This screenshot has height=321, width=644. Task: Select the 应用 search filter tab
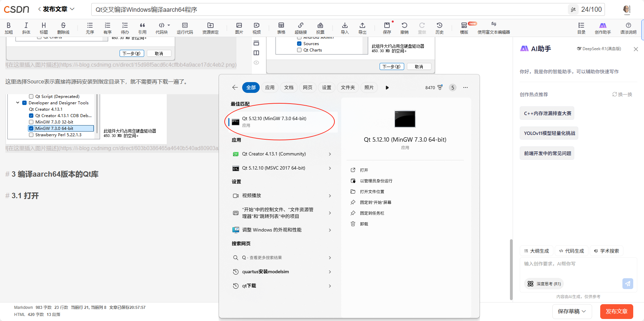tap(270, 87)
